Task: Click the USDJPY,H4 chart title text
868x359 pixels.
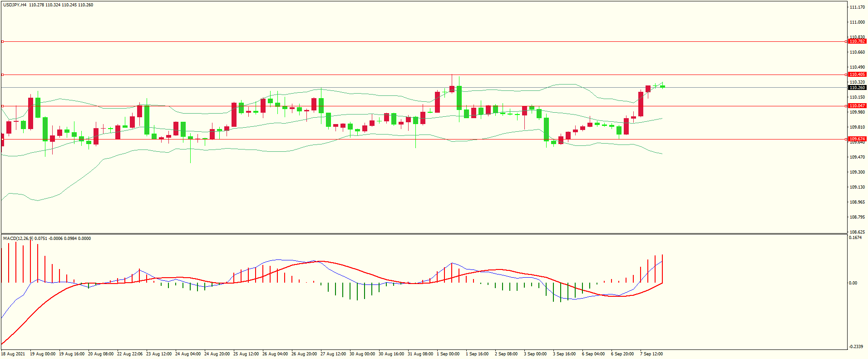Action: point(15,5)
